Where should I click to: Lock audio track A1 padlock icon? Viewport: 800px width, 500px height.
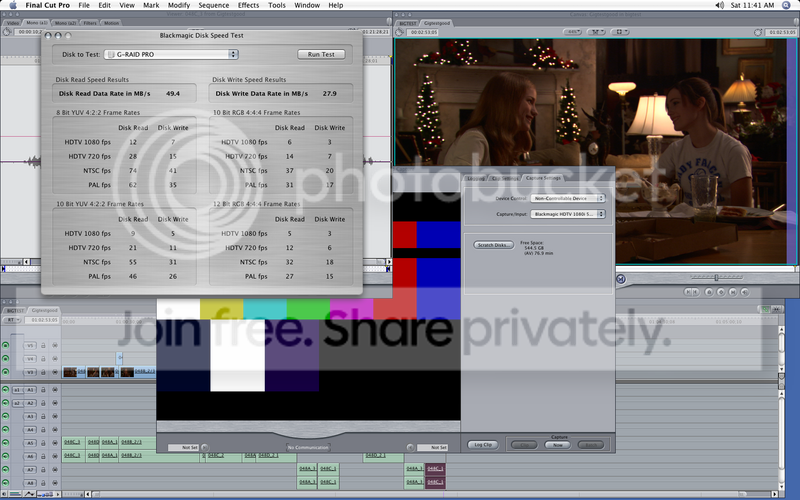coord(43,390)
